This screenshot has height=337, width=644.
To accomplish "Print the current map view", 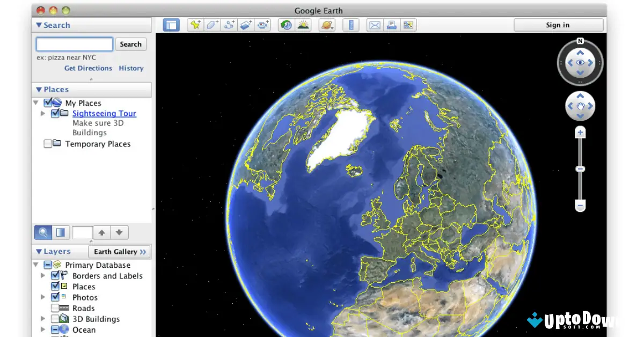I will coord(391,25).
